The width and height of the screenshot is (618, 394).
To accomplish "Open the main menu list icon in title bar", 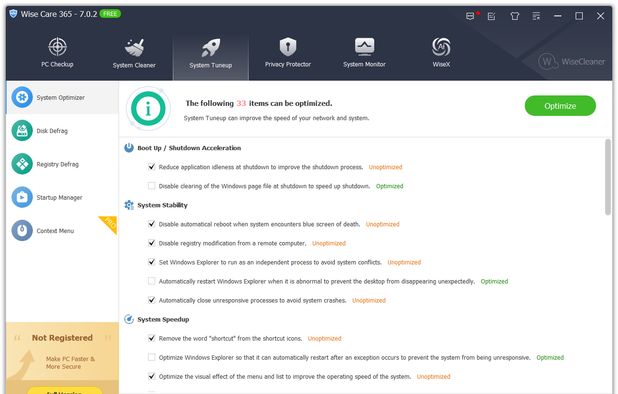I will tap(536, 16).
